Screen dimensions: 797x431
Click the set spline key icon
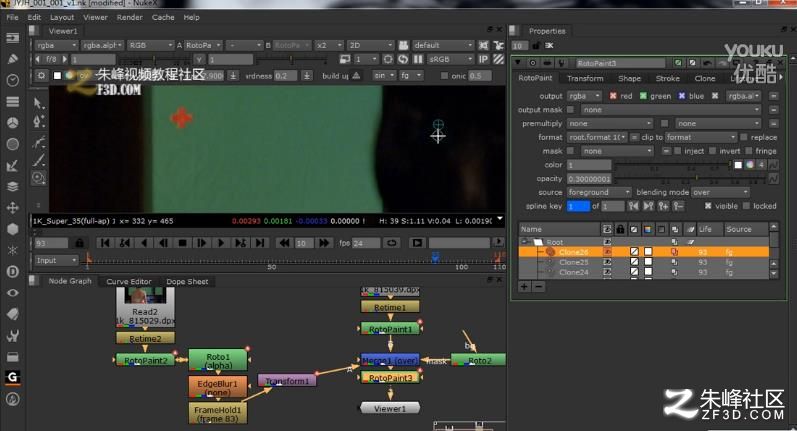point(664,206)
